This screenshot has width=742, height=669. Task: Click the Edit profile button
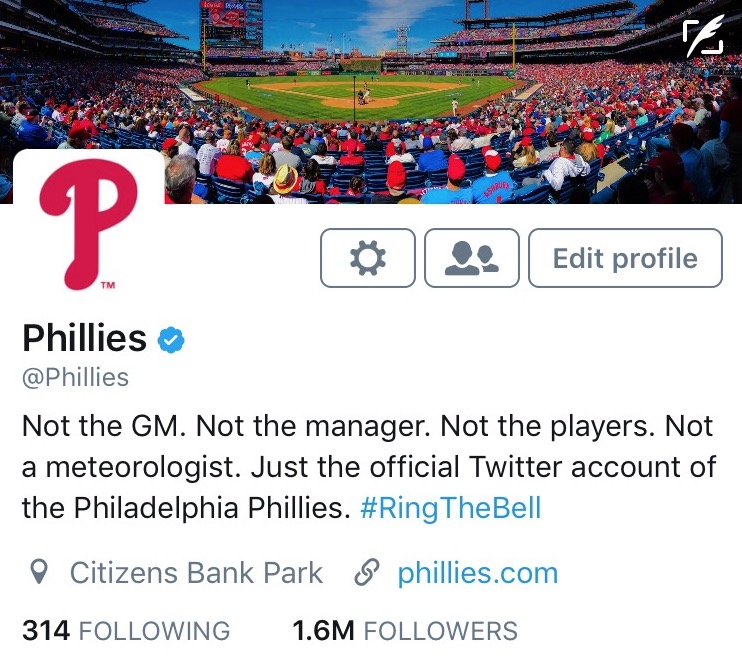624,258
